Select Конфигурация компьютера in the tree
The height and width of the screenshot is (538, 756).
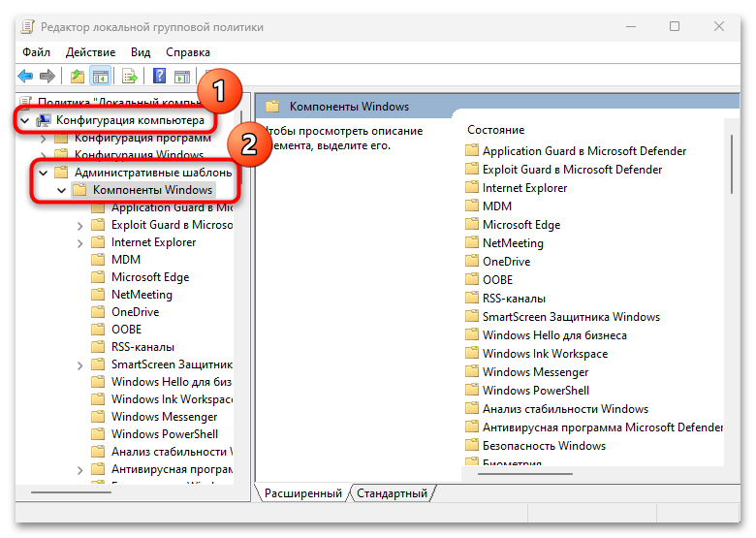130,120
